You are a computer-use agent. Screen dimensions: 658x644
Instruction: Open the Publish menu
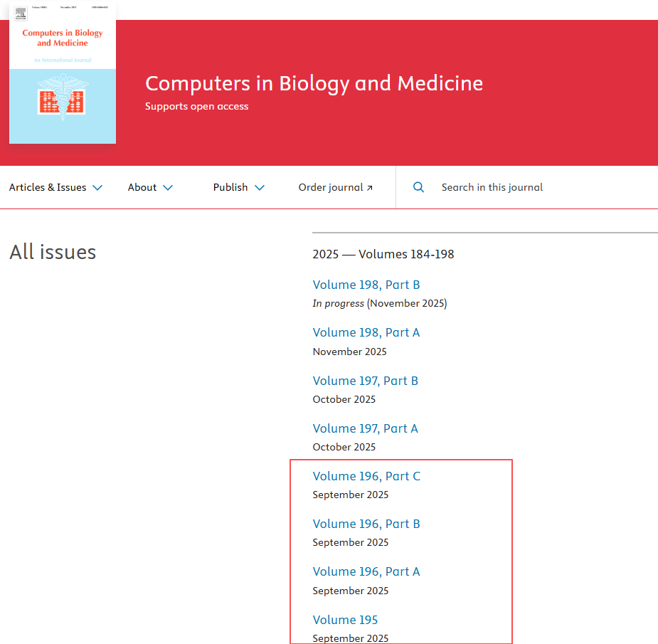tap(230, 187)
